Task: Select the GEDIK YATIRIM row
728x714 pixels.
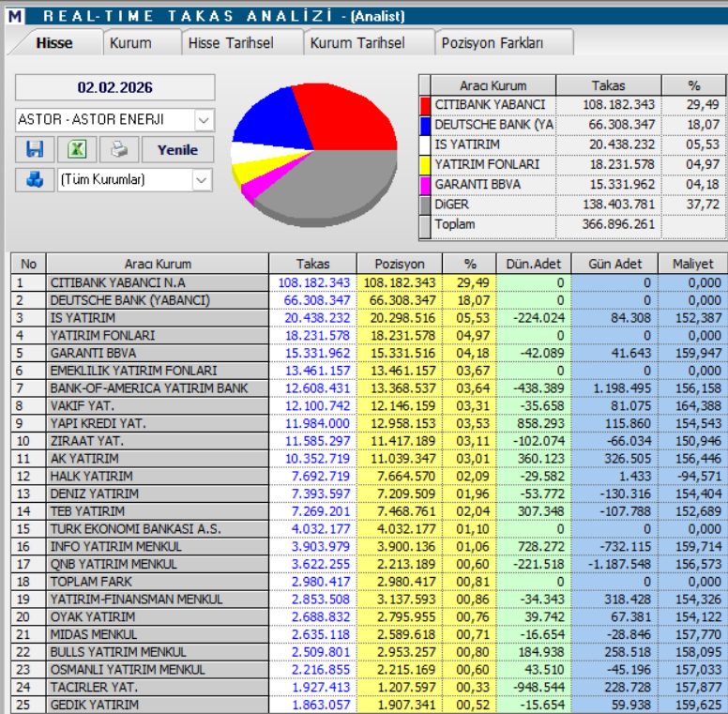Action: pyautogui.click(x=369, y=705)
